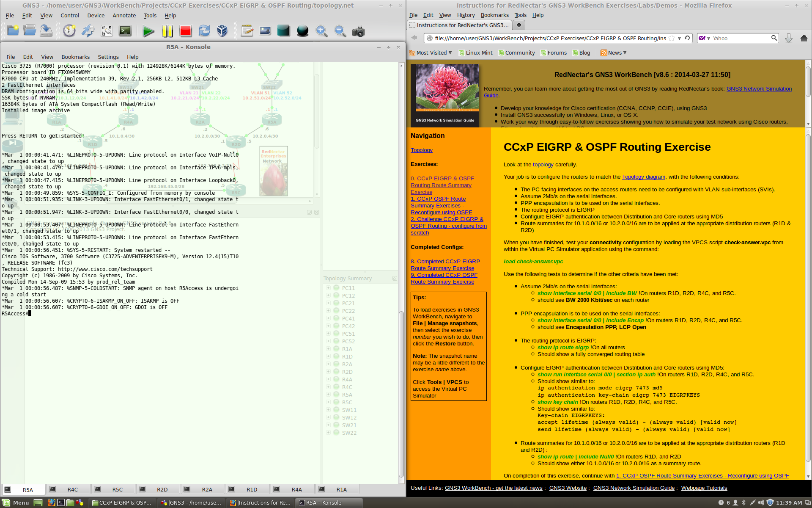Click the Firefox page vertical scrollbar

[x=808, y=296]
